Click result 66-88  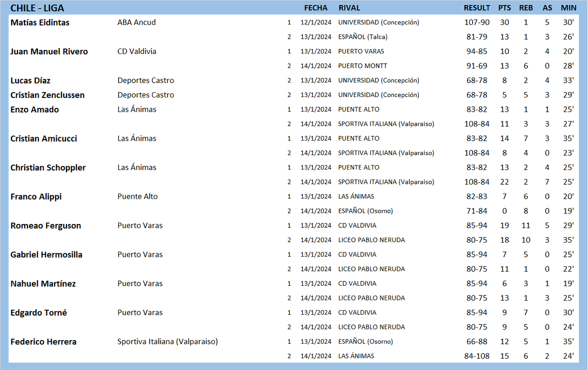click(477, 342)
